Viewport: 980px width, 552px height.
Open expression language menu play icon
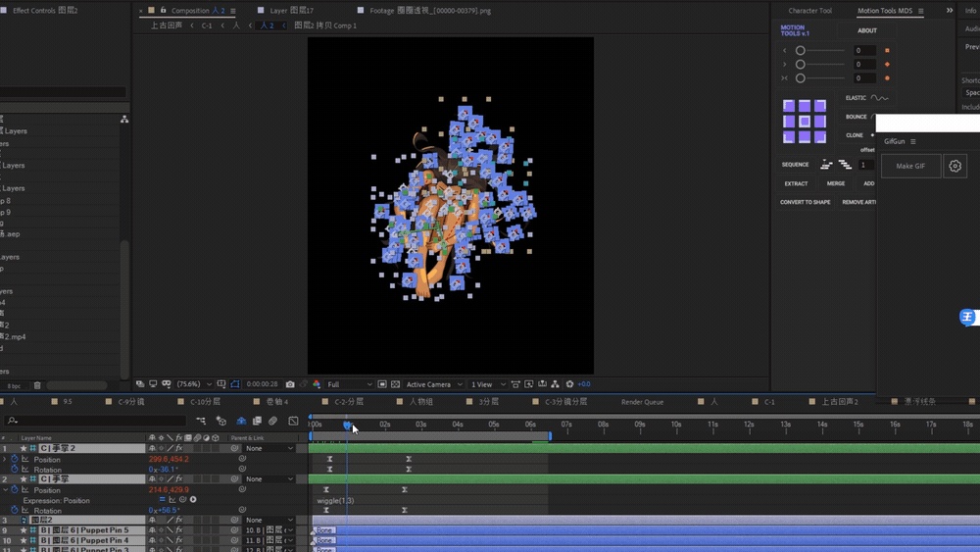point(193,499)
